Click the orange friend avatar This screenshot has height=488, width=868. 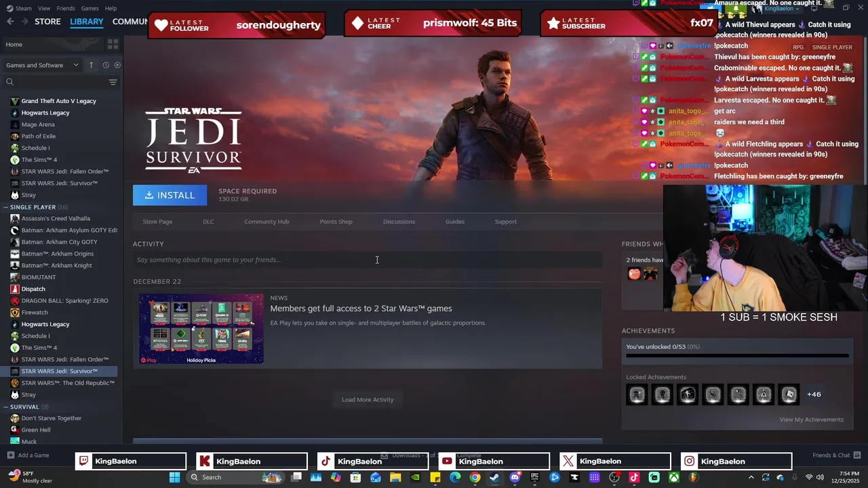pyautogui.click(x=634, y=274)
